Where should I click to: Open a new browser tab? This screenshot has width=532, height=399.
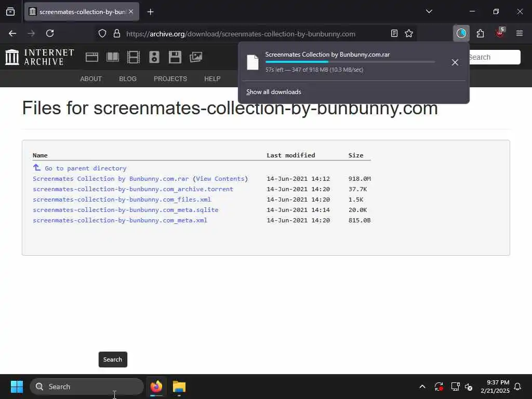(x=150, y=12)
